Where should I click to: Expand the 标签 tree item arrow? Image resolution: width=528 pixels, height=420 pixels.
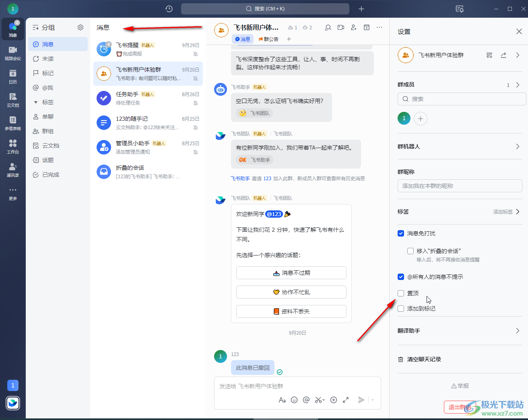(36, 102)
